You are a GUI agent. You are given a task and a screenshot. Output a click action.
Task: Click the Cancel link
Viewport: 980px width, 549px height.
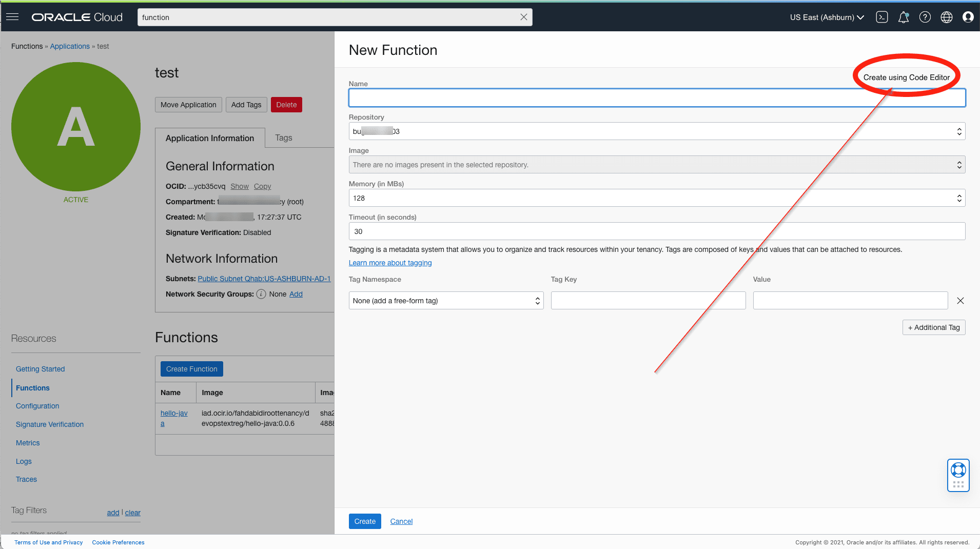coord(401,521)
